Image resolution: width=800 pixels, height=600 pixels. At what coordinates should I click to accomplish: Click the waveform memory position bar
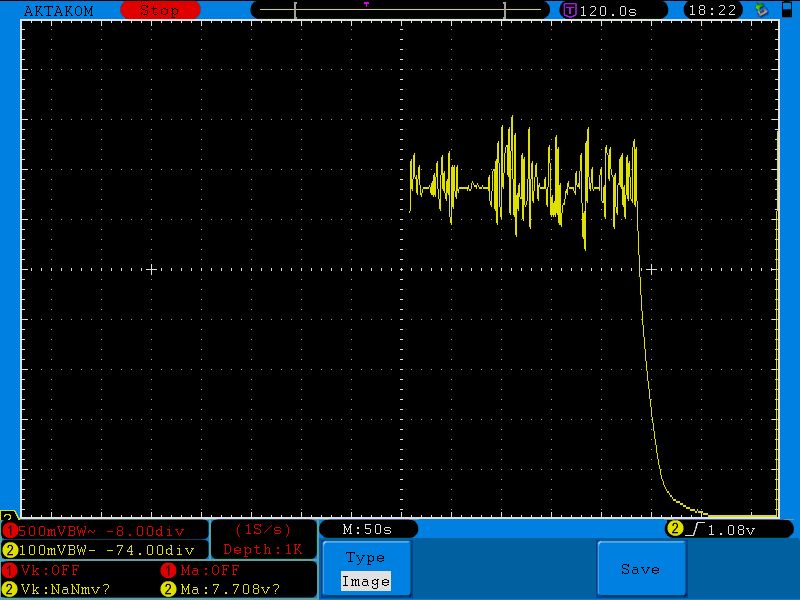click(400, 10)
